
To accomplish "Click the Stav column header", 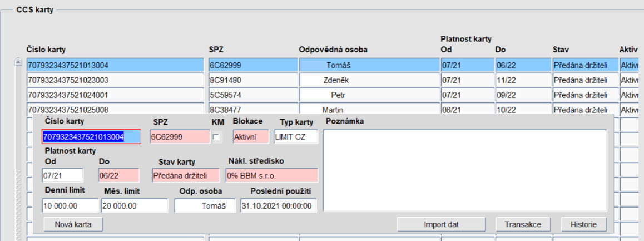I will point(561,50).
